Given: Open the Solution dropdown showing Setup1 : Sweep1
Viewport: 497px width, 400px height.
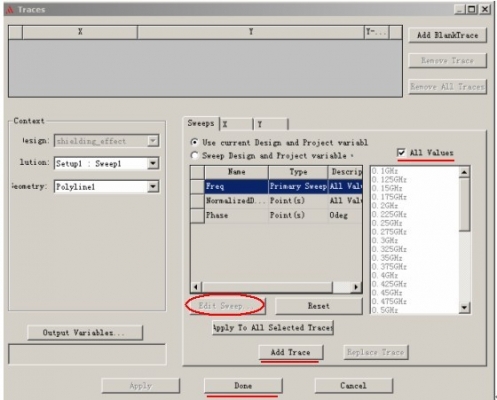Looking at the screenshot, I should (x=153, y=163).
